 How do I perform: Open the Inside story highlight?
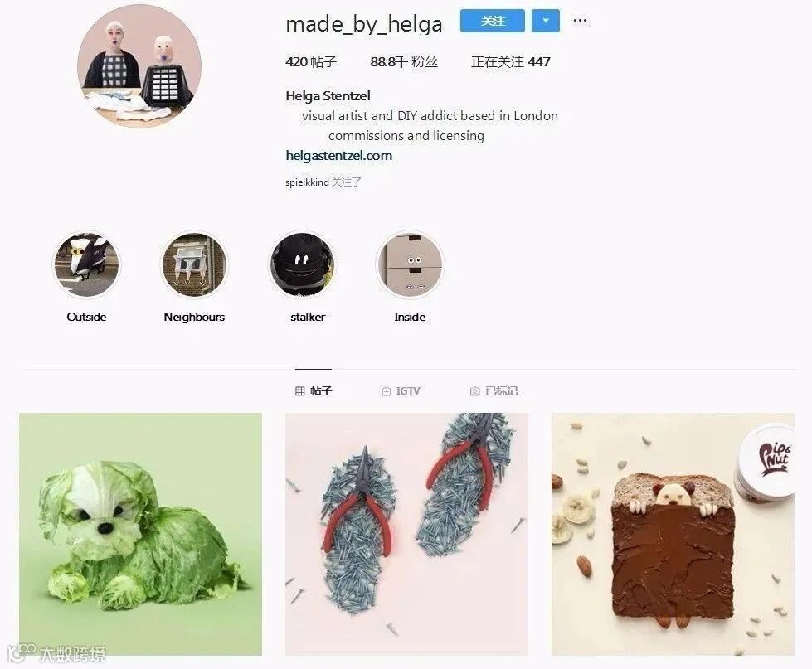point(410,264)
